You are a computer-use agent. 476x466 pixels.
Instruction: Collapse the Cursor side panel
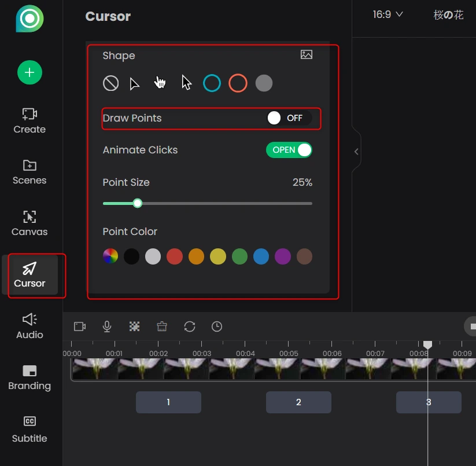coord(356,152)
